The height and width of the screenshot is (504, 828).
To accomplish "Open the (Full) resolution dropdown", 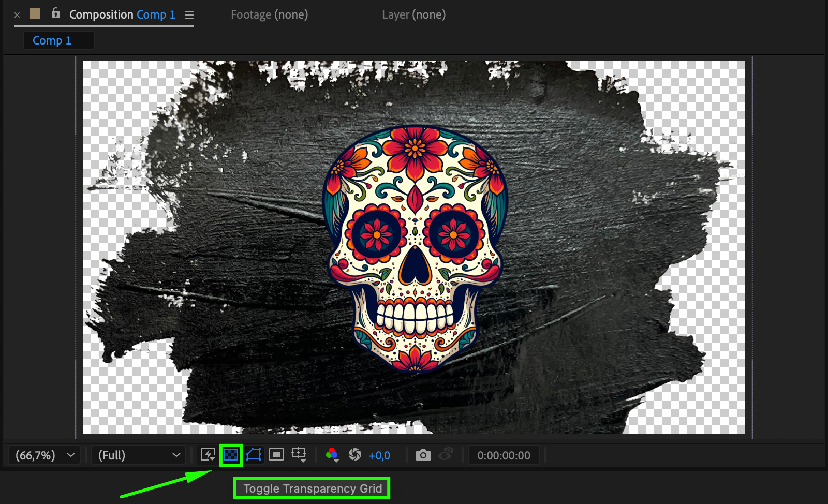I will (139, 455).
